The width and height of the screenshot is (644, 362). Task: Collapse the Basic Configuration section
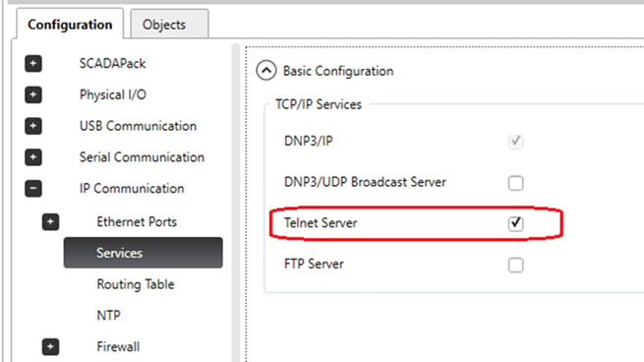266,71
